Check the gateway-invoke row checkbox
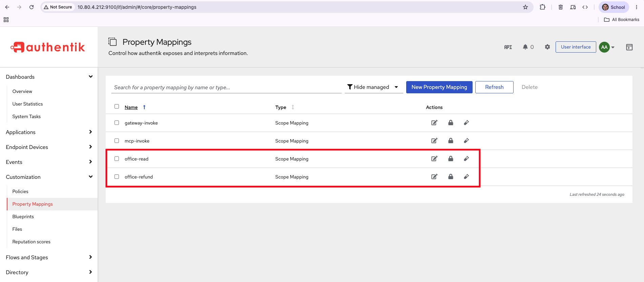The height and width of the screenshot is (282, 644). pyautogui.click(x=117, y=123)
